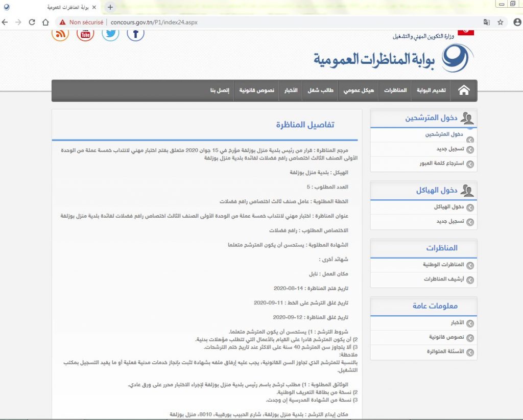Click user icon beside دخول المترشحين heading

click(467, 118)
